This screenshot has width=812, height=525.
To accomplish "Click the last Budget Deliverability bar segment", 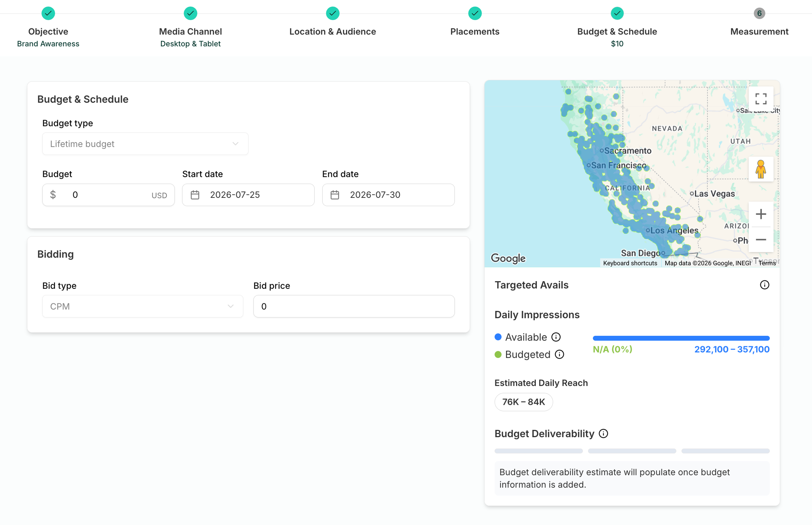I will click(x=725, y=451).
